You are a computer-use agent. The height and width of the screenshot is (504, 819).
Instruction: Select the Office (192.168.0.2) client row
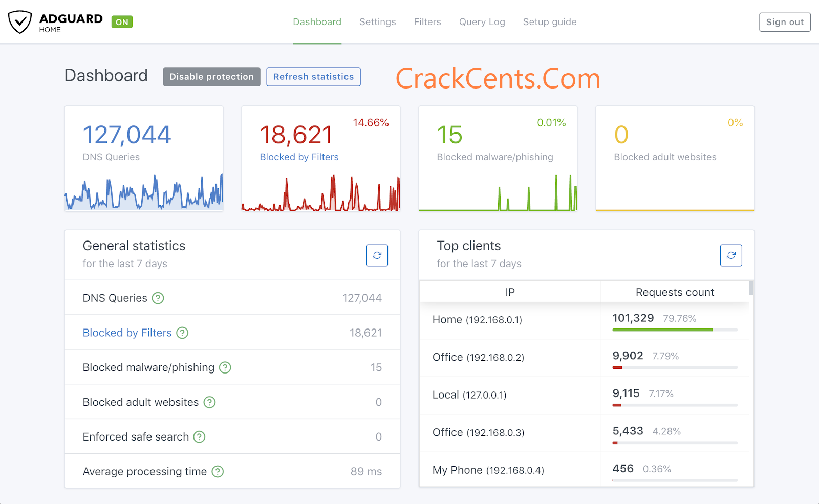tap(584, 358)
